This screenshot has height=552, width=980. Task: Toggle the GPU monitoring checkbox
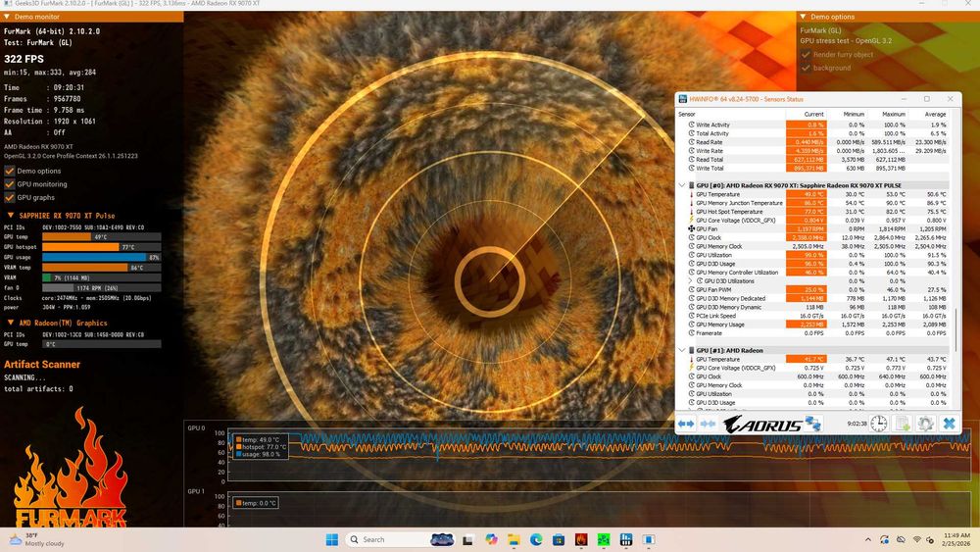point(10,183)
